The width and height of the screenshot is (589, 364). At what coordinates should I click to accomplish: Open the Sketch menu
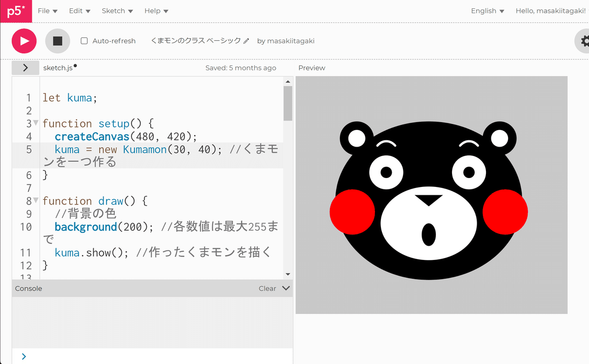tap(117, 11)
